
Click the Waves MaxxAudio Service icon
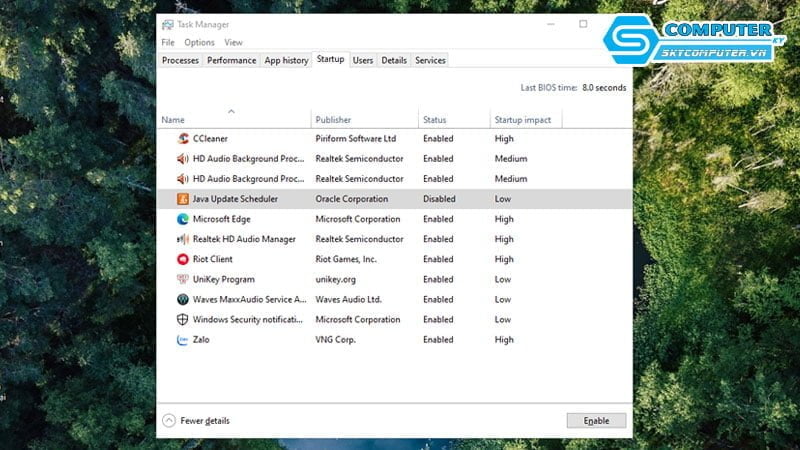pos(183,300)
